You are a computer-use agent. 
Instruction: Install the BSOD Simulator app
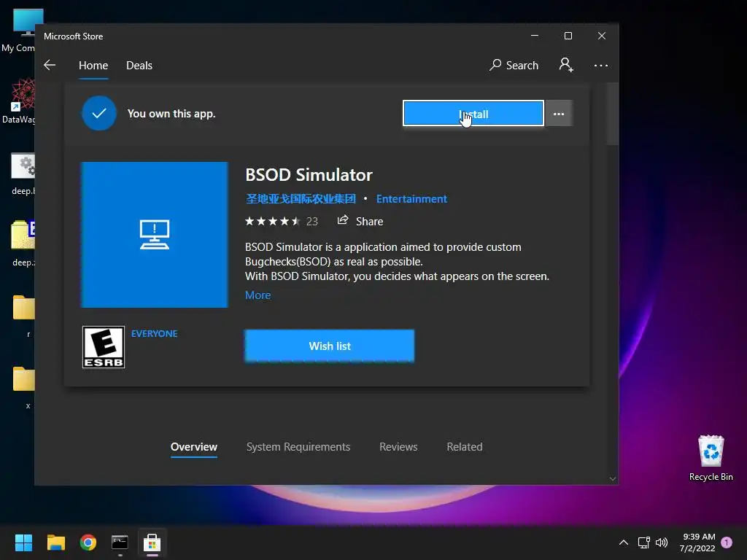point(473,114)
